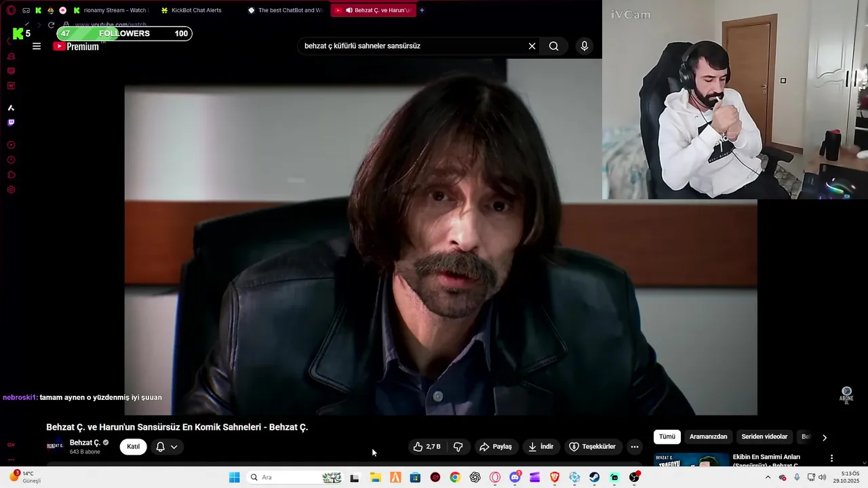The width and height of the screenshot is (868, 488).
Task: Click the video player frame
Action: pyautogui.click(x=441, y=237)
